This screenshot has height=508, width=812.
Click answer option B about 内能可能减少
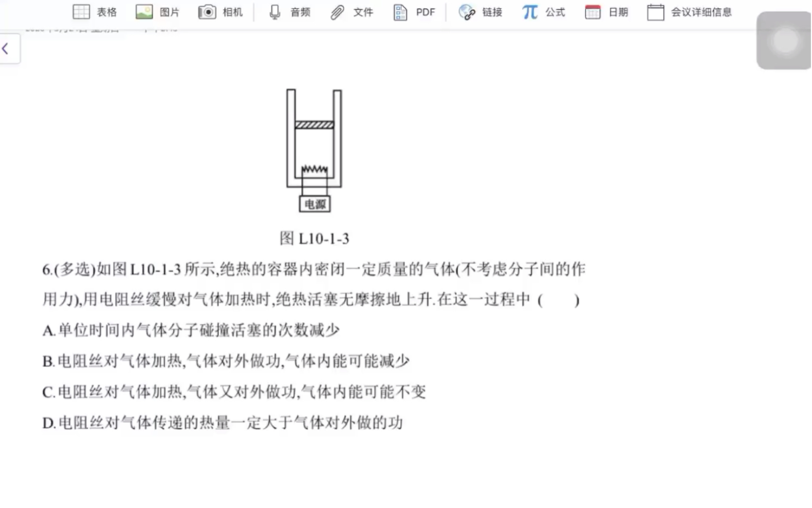pyautogui.click(x=226, y=361)
